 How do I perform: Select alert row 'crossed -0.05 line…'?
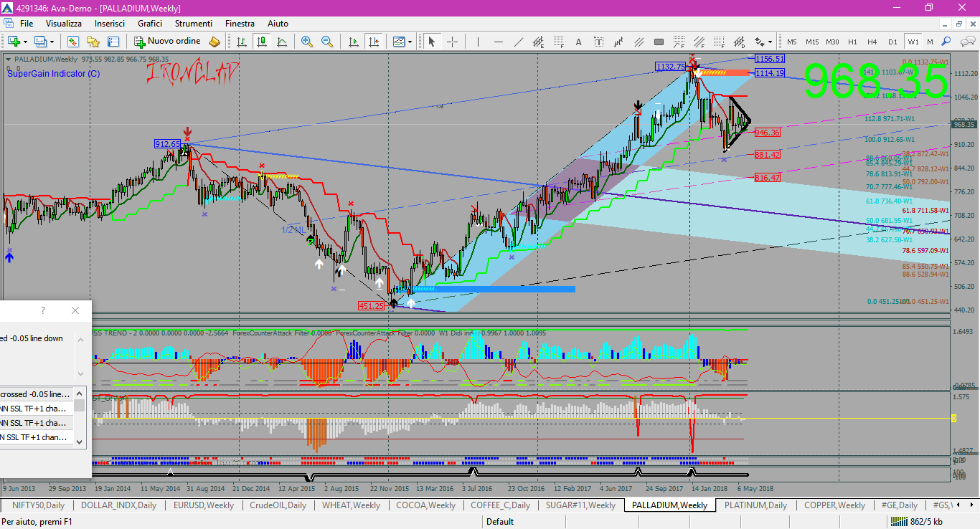[x=36, y=394]
